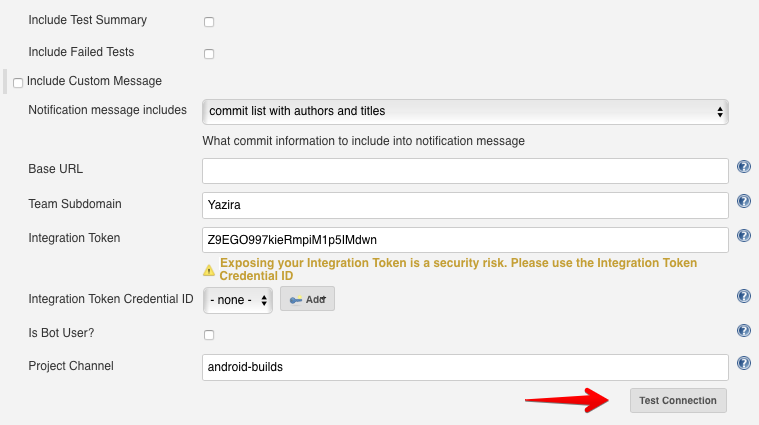Enable Include Test Summary checkbox
Screen dimensions: 759x425
pyautogui.click(x=209, y=22)
